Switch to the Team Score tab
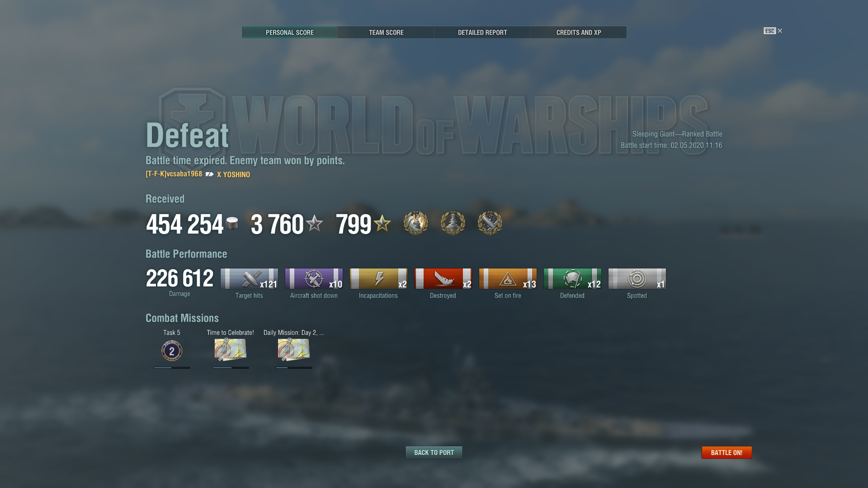 pos(386,33)
